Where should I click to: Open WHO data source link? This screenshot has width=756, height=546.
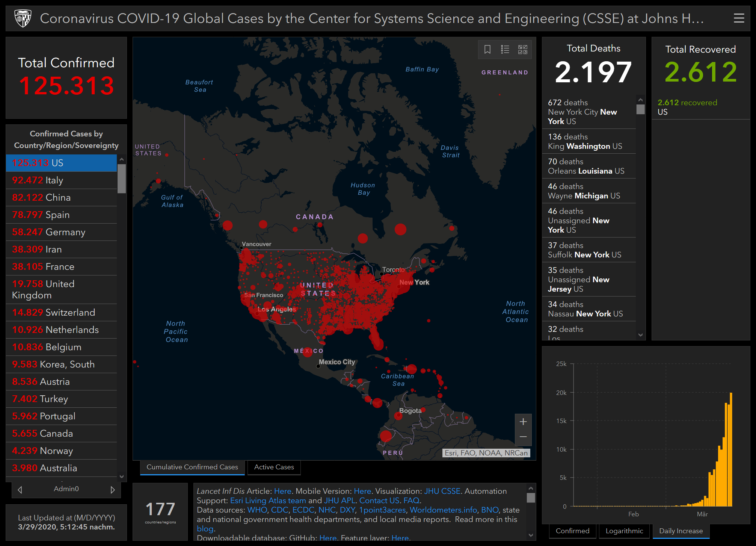click(257, 510)
